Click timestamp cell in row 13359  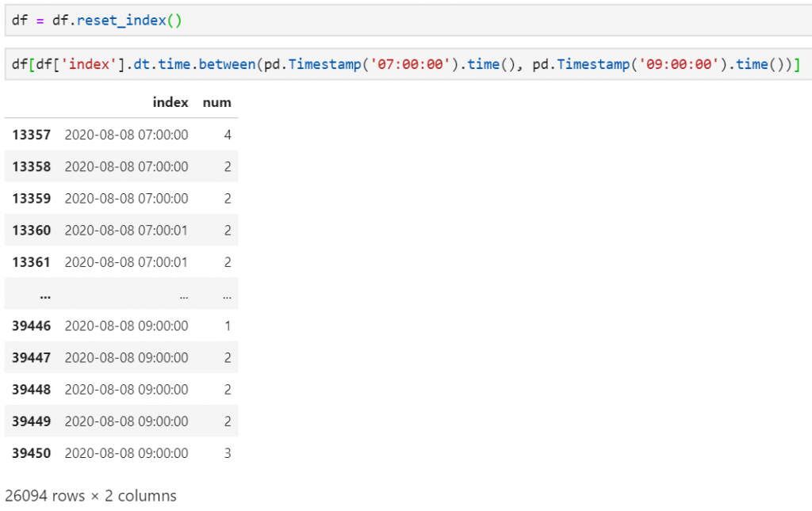coord(126,198)
